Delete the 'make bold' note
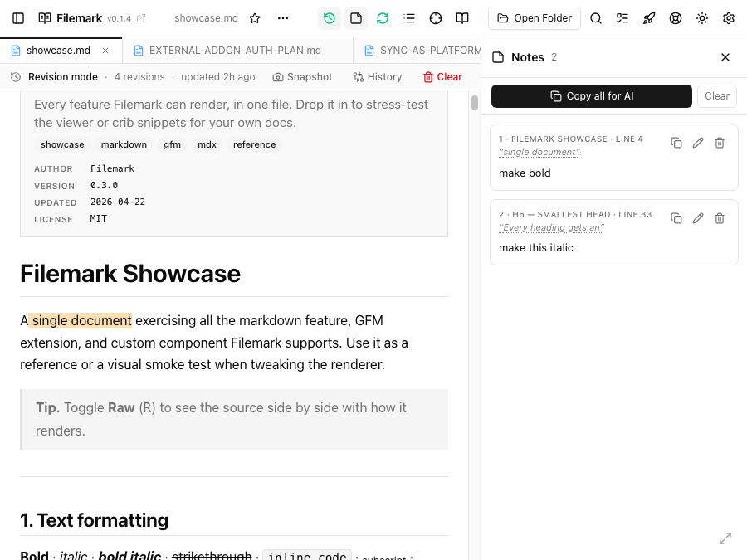 coord(720,143)
